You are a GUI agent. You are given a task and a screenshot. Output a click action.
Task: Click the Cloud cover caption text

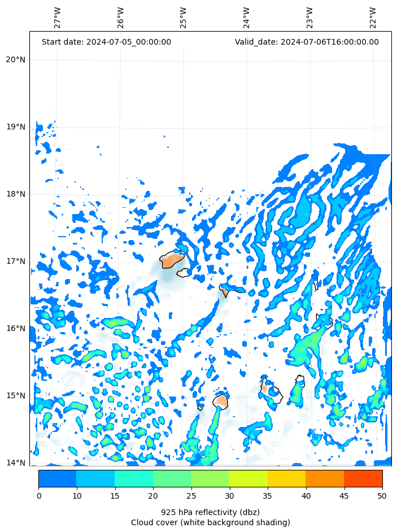tap(210, 522)
